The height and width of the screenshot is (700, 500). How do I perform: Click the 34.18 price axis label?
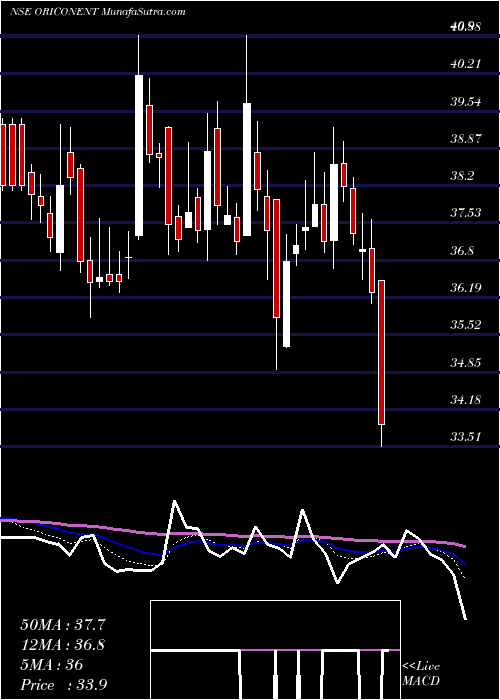point(466,400)
